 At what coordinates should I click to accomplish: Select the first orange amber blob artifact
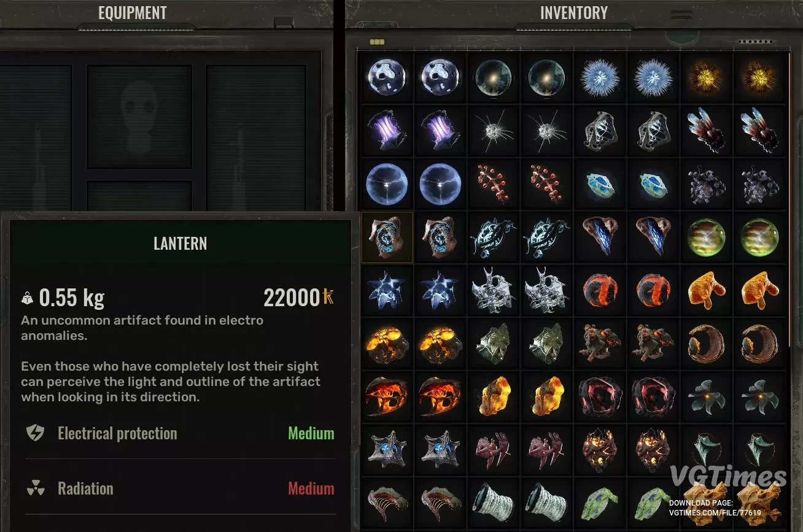click(706, 290)
